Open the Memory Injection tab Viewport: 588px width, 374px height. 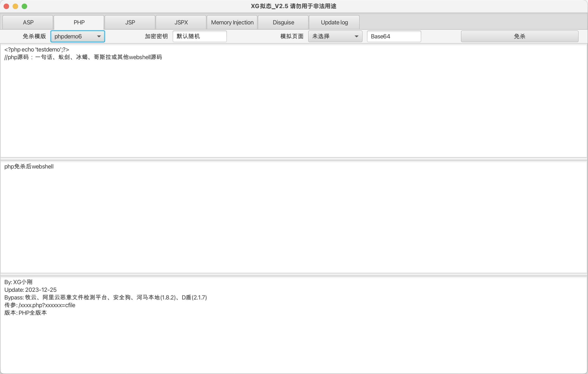pyautogui.click(x=232, y=22)
